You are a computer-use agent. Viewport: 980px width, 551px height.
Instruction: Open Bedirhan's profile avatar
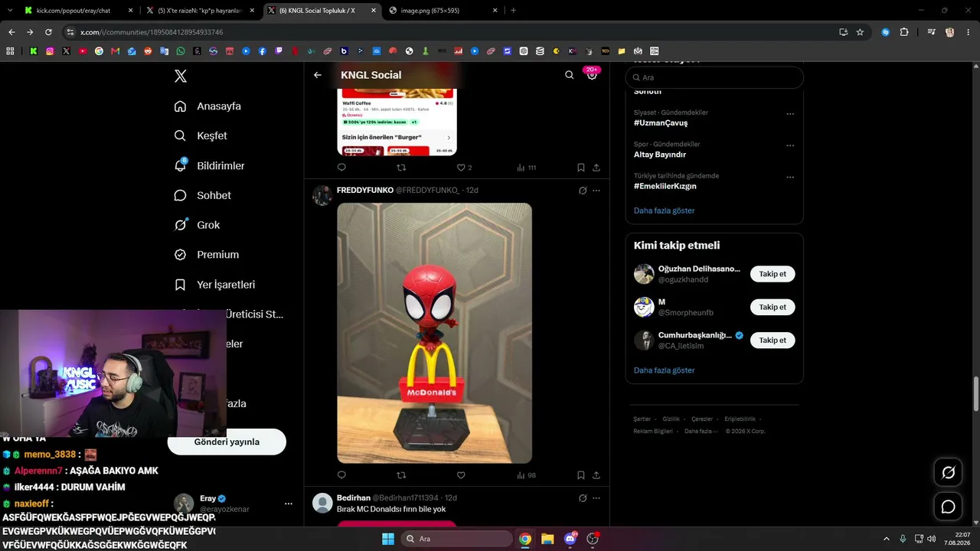[x=322, y=503]
